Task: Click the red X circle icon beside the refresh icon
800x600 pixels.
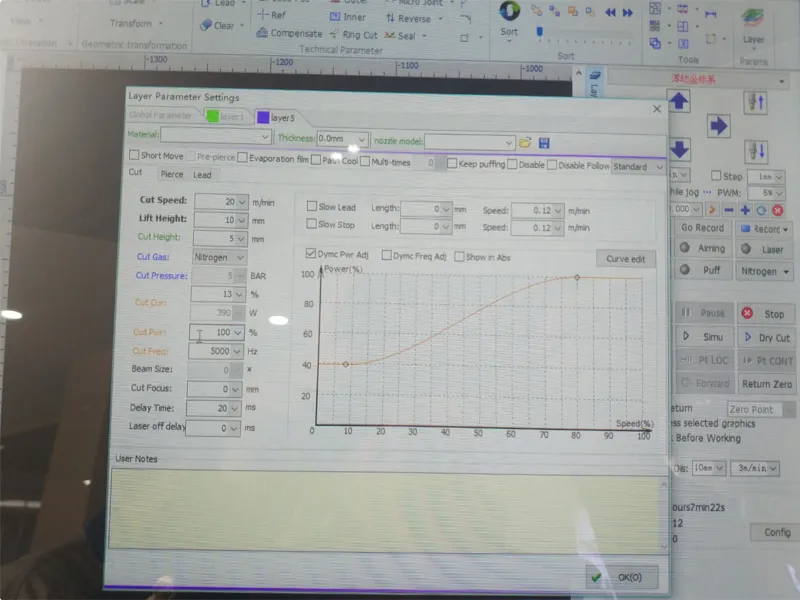Action: point(777,210)
